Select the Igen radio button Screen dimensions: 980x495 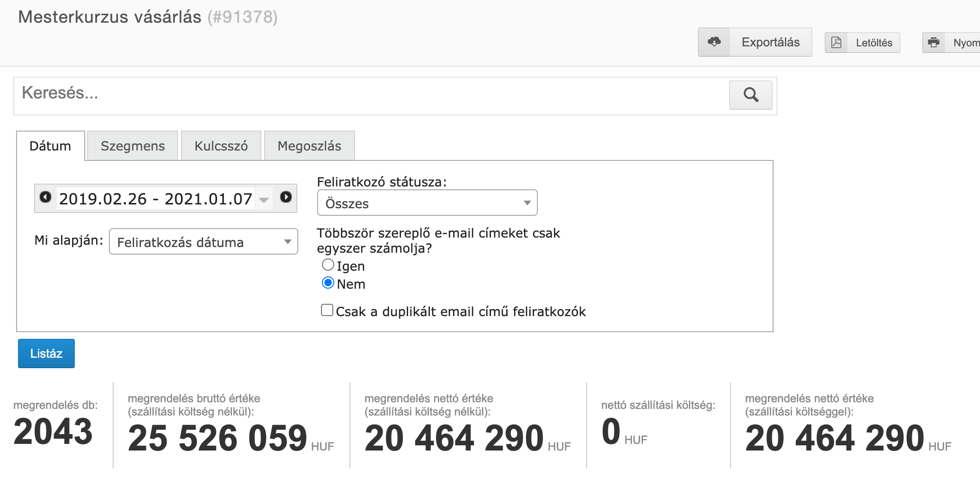pyautogui.click(x=328, y=265)
